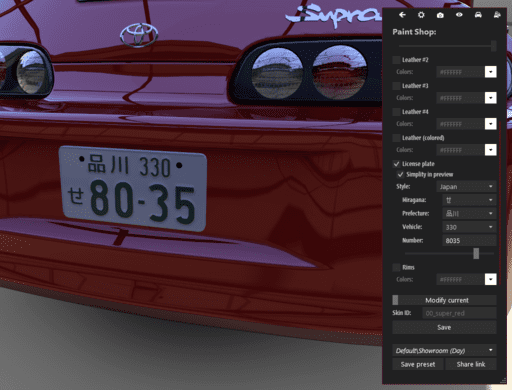Image resolution: width=512 pixels, height=390 pixels.
Task: Click the Leather #2 hex color field
Action: [460, 72]
